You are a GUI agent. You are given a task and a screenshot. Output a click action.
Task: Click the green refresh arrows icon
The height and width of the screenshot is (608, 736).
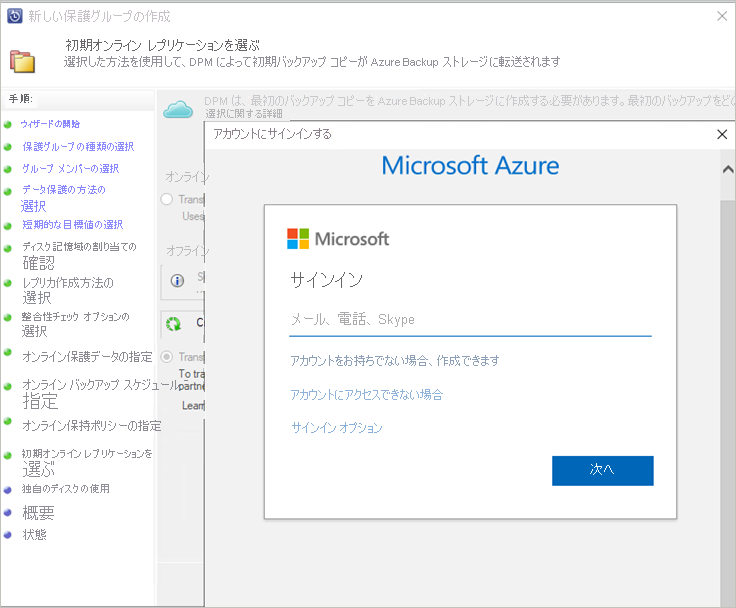(173, 323)
